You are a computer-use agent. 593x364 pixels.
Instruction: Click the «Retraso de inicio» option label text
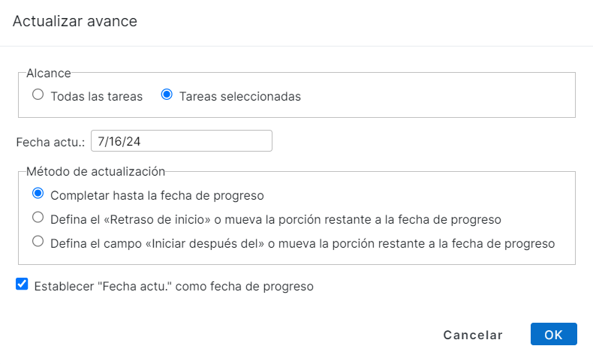275,220
